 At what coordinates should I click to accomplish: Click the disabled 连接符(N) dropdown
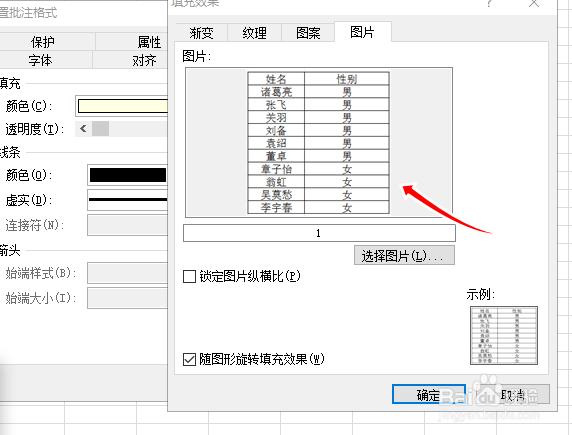128,225
